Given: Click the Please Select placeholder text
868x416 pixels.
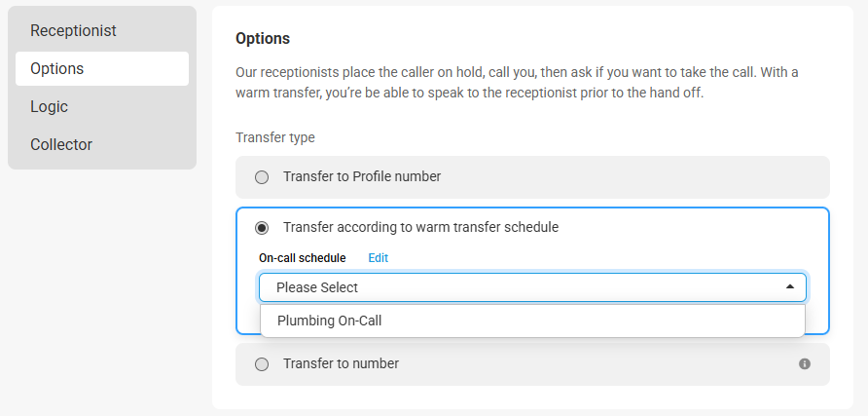Looking at the screenshot, I should pos(317,287).
